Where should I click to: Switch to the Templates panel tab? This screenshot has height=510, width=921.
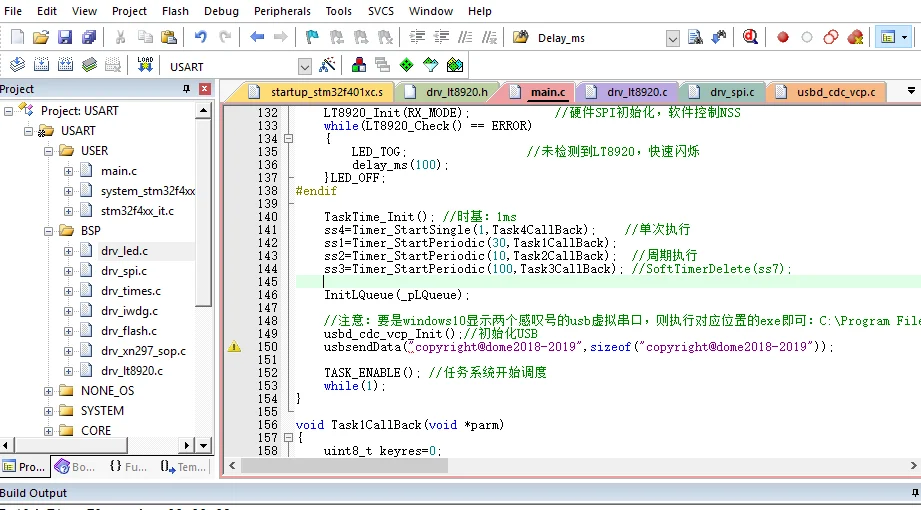pos(183,467)
